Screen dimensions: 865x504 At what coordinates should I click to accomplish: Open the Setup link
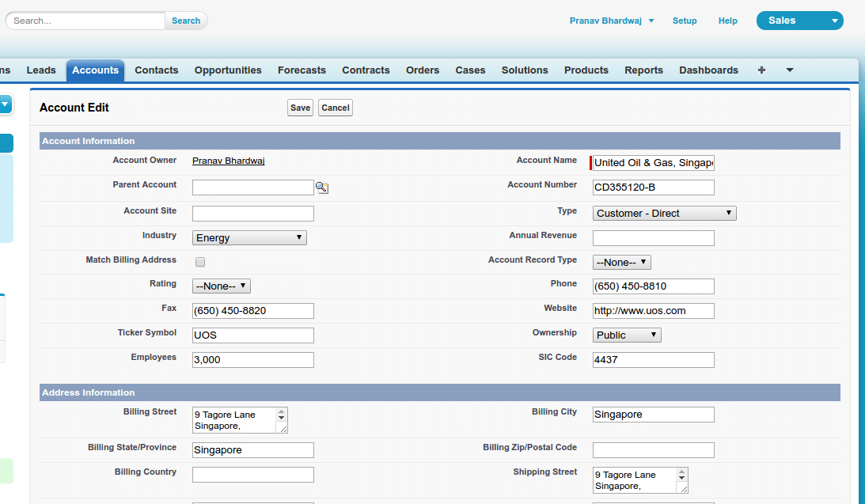pyautogui.click(x=685, y=21)
